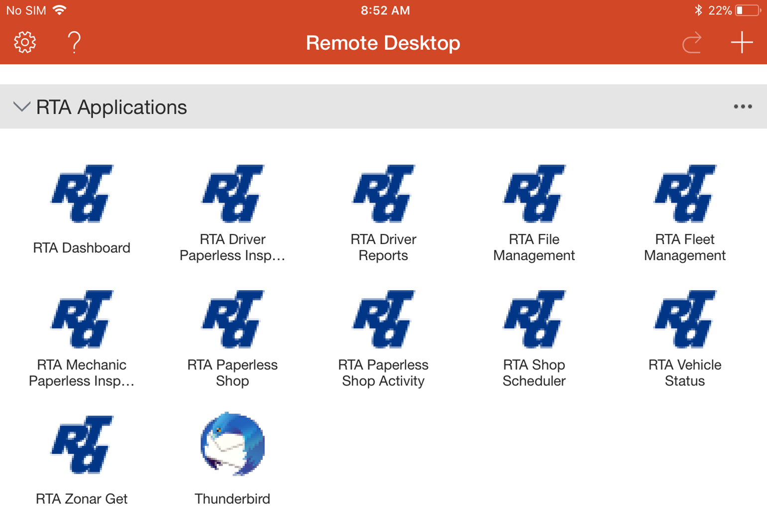Launch the RTA File Management icon

tap(534, 194)
